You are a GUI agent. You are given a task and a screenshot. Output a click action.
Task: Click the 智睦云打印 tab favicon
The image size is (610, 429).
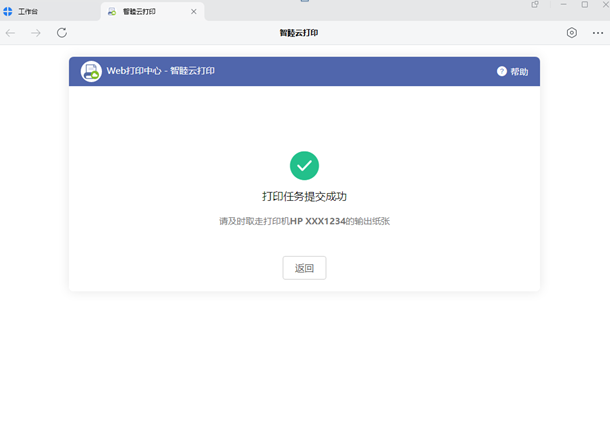[x=112, y=12]
